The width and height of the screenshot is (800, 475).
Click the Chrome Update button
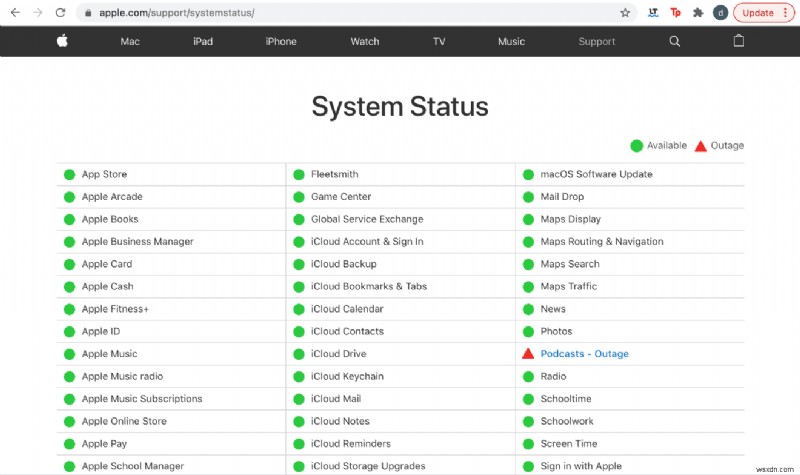[764, 13]
